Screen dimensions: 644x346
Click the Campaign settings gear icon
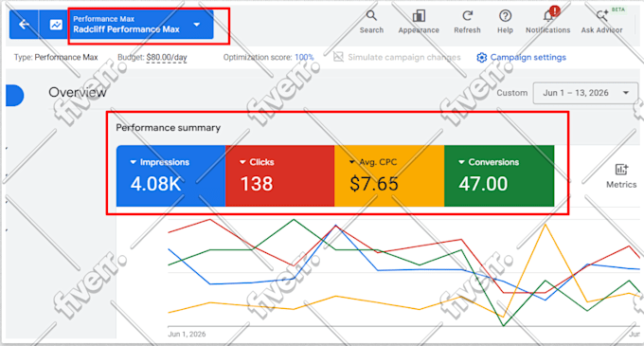[x=481, y=58]
